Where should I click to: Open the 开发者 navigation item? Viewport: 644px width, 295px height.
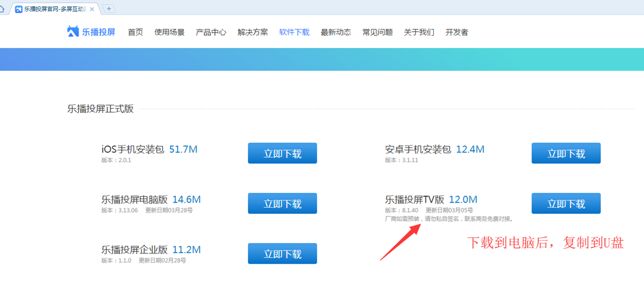pos(457,32)
